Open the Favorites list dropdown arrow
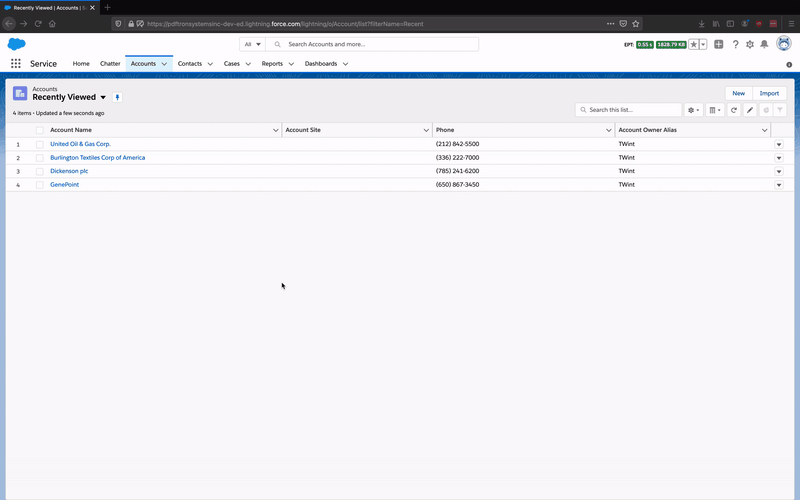The image size is (800, 500). tap(703, 44)
